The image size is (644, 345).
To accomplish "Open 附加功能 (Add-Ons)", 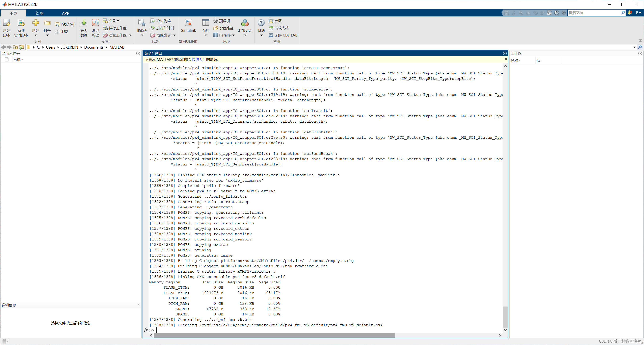I will pos(245,28).
